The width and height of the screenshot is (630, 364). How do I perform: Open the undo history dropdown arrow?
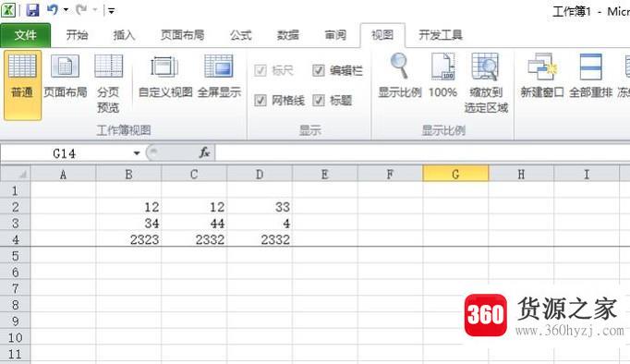66,10
